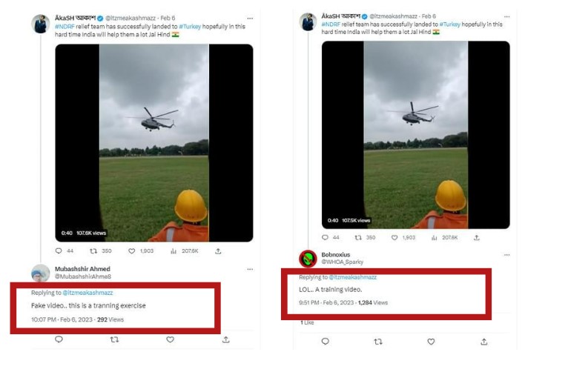Retweet Mubashshir Ahmed's reply
This screenshot has height=372, width=588.
pos(114,339)
